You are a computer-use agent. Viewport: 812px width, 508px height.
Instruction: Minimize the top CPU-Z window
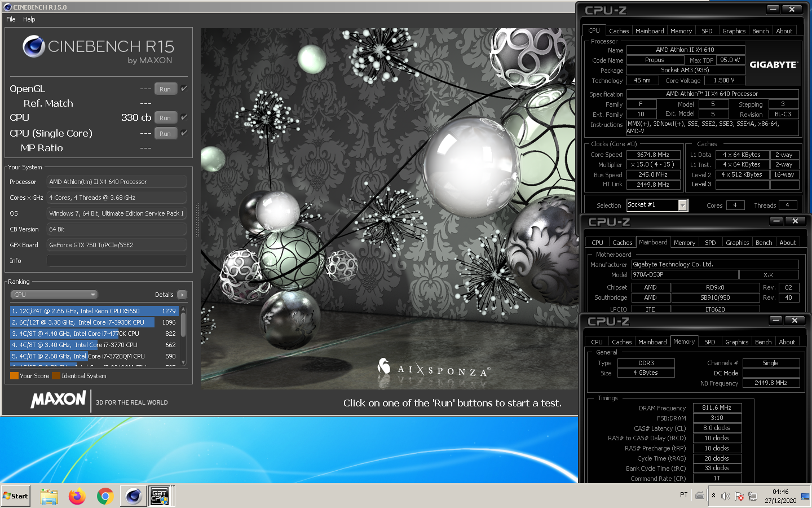(x=773, y=9)
